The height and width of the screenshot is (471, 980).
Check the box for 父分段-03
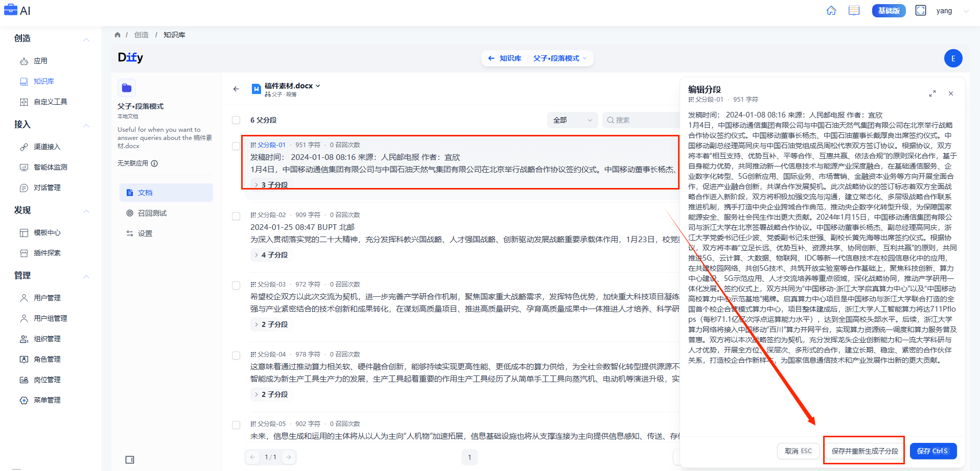[236, 286]
